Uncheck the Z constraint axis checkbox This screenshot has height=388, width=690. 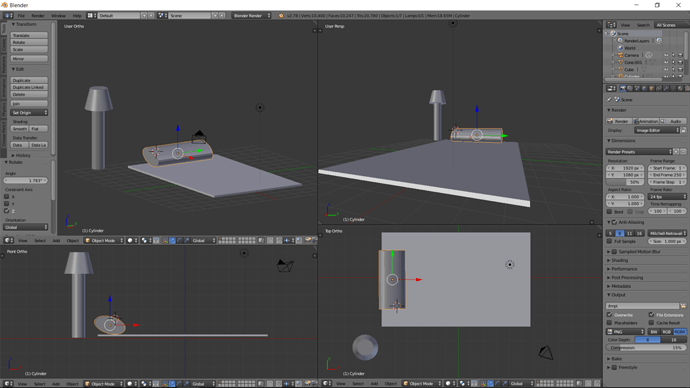coord(7,211)
